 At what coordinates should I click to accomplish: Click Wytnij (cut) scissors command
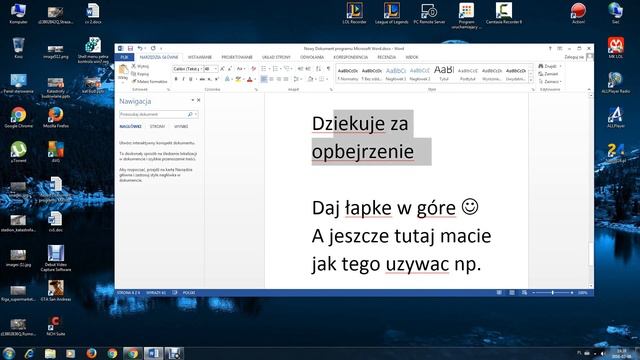coord(140,66)
